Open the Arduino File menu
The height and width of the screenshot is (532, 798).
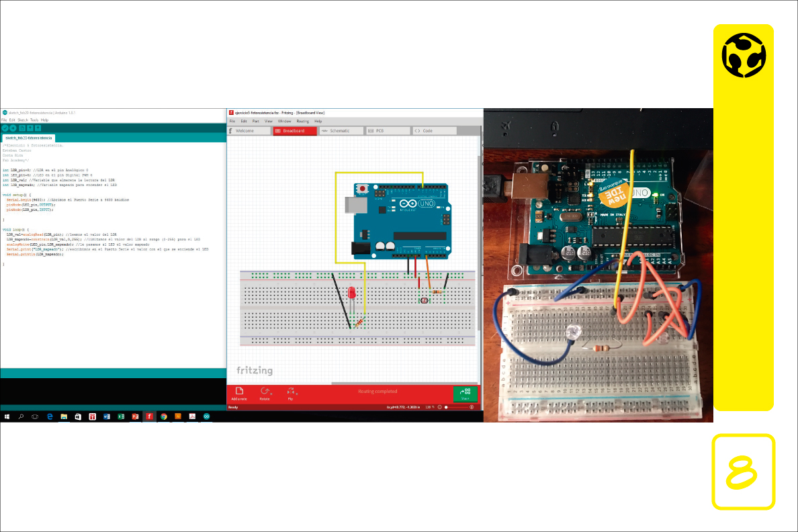point(4,120)
